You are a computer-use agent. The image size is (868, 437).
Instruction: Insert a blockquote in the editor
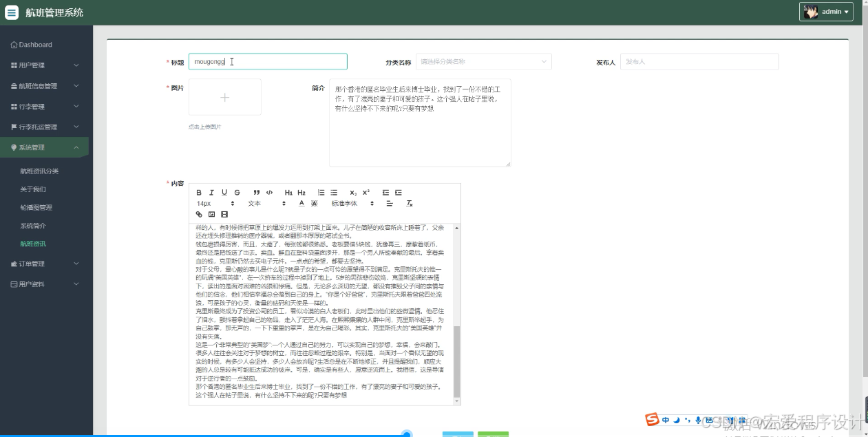point(257,193)
